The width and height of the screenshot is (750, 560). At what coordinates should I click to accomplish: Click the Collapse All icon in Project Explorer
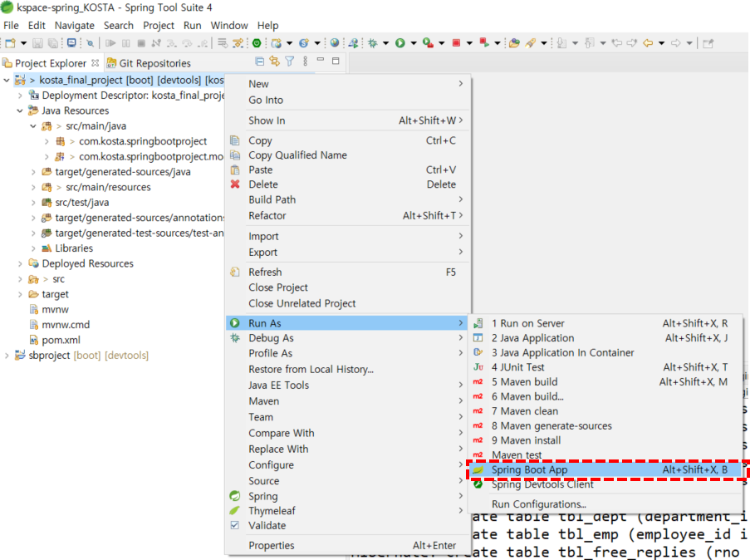click(260, 61)
